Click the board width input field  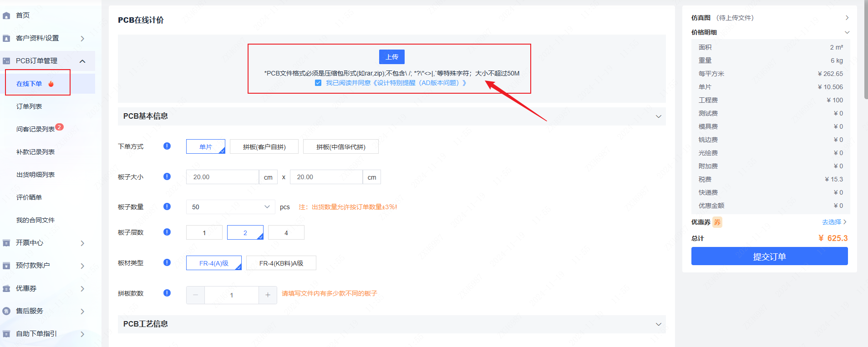point(223,177)
